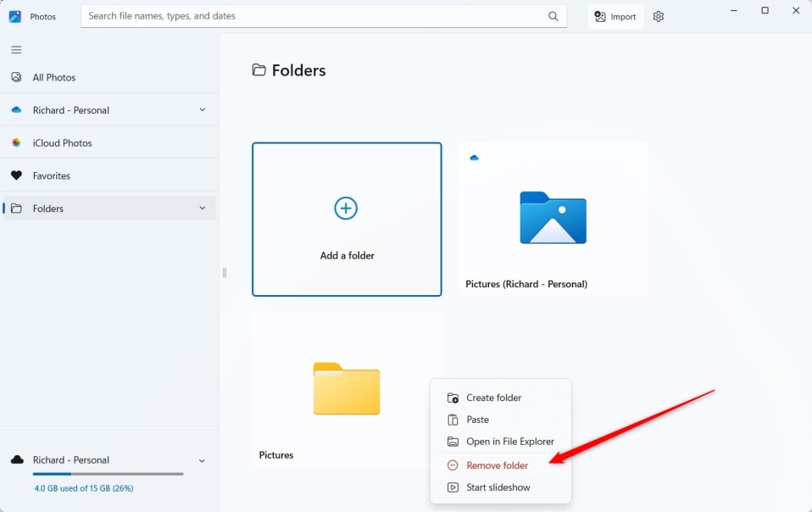Click the OneDrive storage usage bar
This screenshot has width=812, height=512.
(108, 474)
